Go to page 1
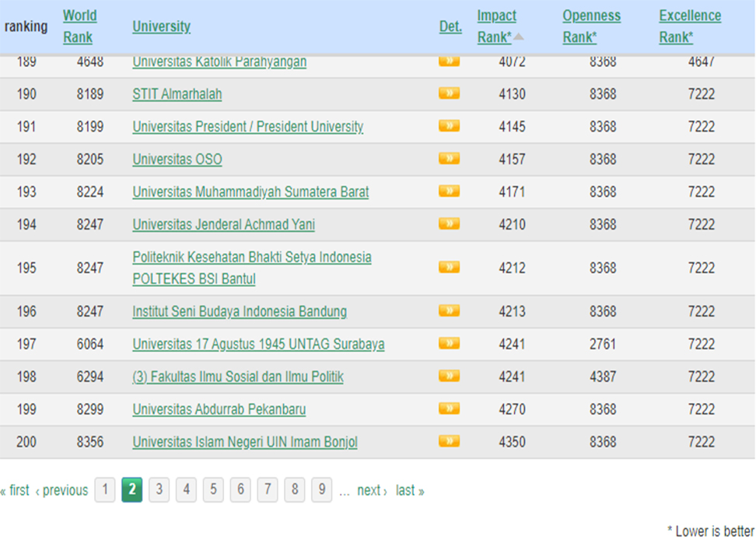This screenshot has width=756, height=540. click(x=105, y=490)
